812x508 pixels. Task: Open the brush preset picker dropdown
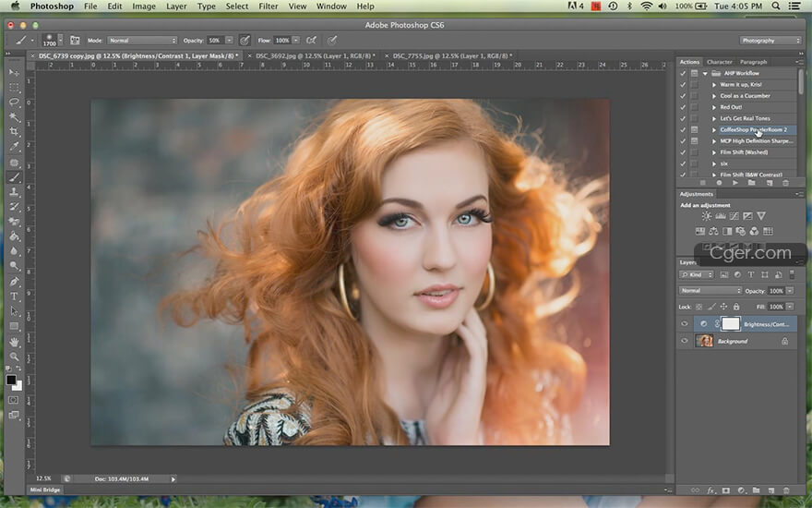pos(60,40)
